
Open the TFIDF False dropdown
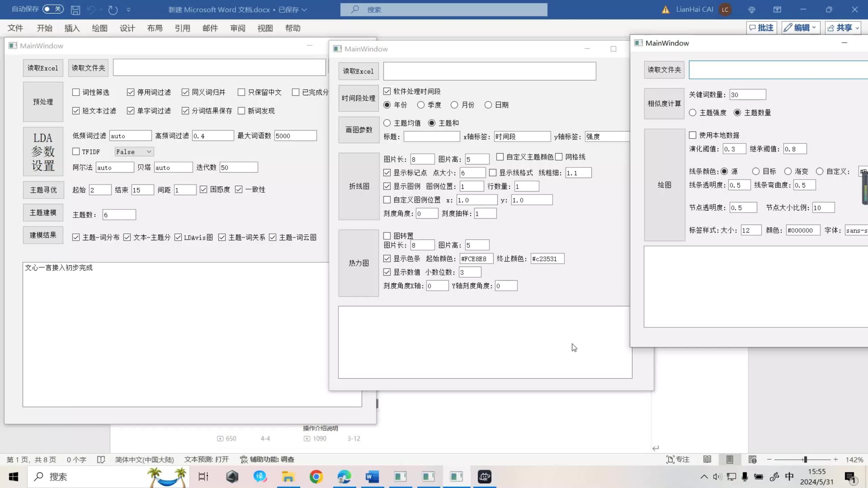coord(134,152)
